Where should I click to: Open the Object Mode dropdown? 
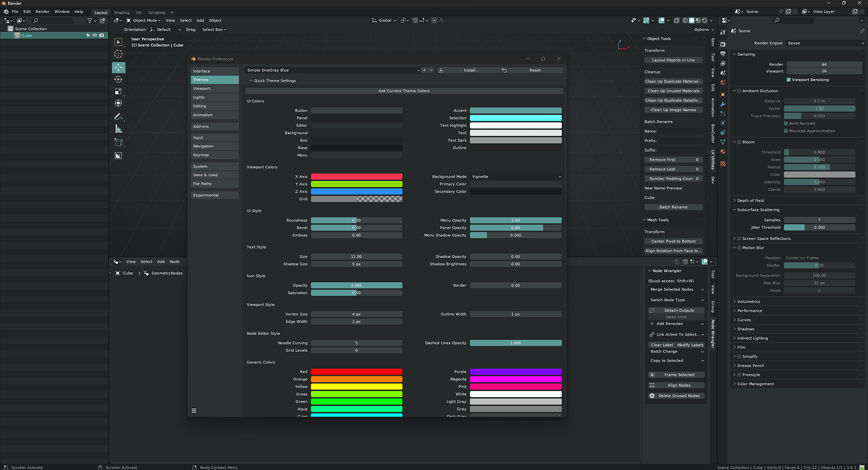tap(144, 21)
